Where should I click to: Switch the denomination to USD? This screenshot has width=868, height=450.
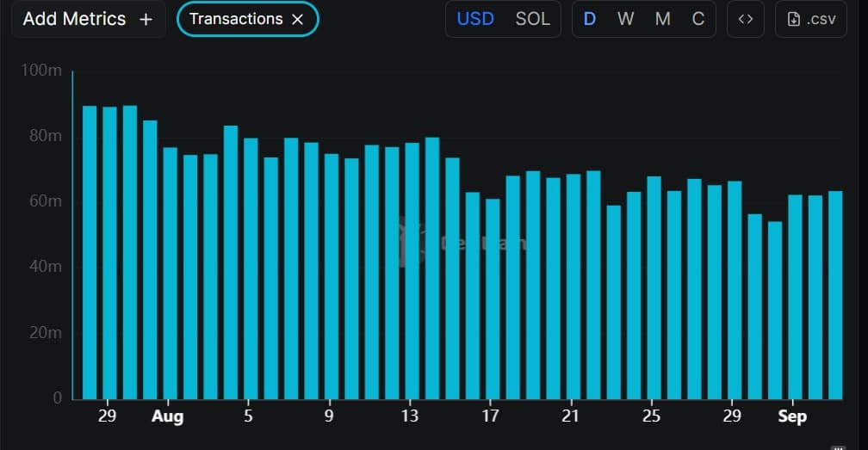pos(475,19)
